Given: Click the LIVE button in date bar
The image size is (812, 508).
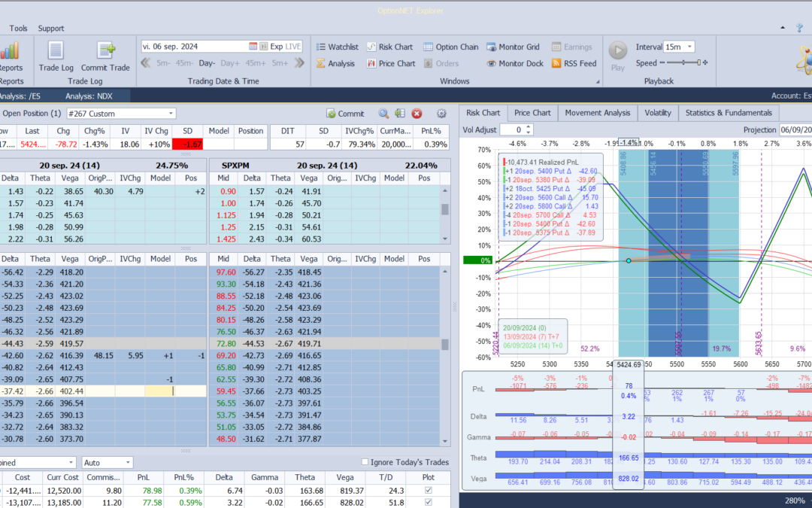Looking at the screenshot, I should pos(293,46).
